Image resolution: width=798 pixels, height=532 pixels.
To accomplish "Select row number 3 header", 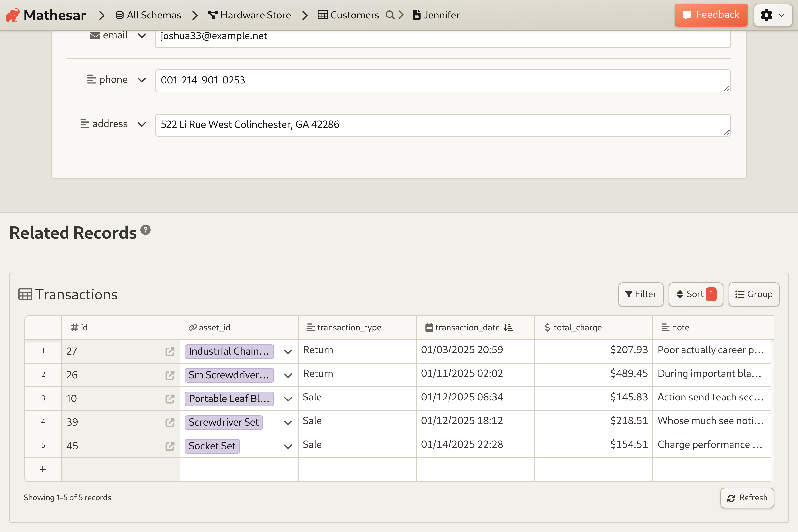I will 43,399.
